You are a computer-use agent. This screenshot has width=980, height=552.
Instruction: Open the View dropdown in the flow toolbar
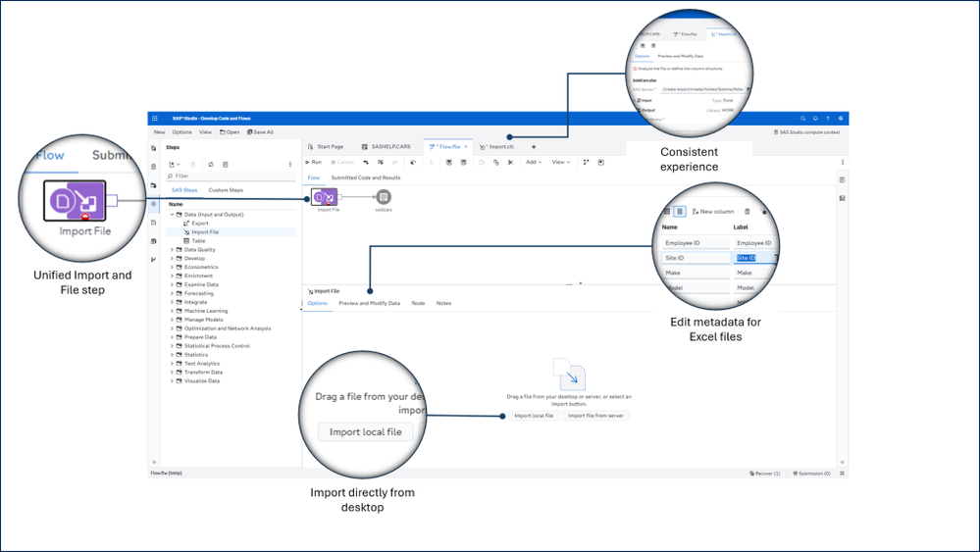(560, 163)
